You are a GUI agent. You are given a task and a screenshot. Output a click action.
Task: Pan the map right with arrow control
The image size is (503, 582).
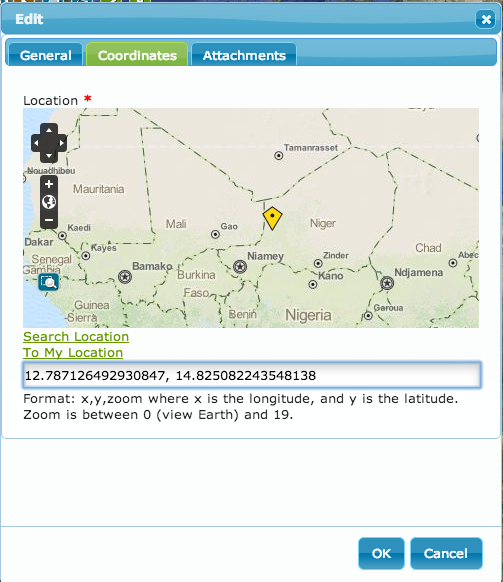61,143
